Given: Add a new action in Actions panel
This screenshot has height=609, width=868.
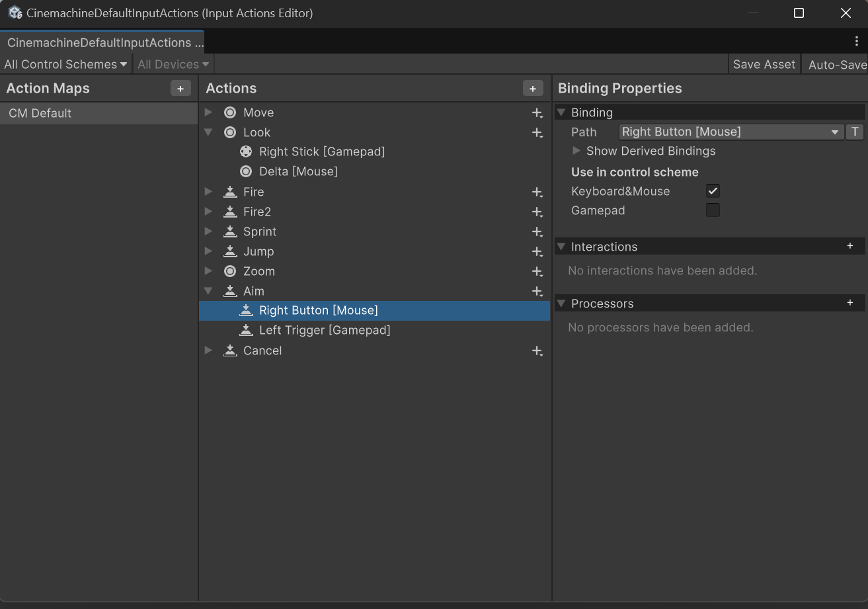Looking at the screenshot, I should [532, 89].
